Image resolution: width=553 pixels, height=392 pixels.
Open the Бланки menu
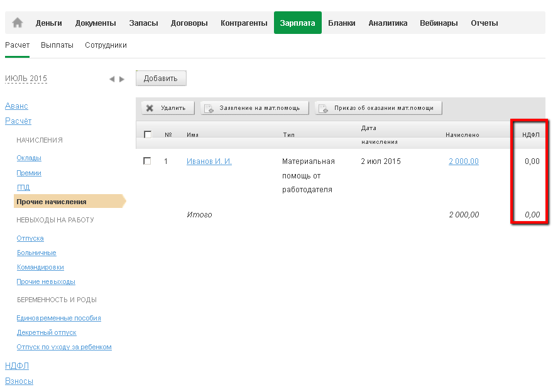342,23
